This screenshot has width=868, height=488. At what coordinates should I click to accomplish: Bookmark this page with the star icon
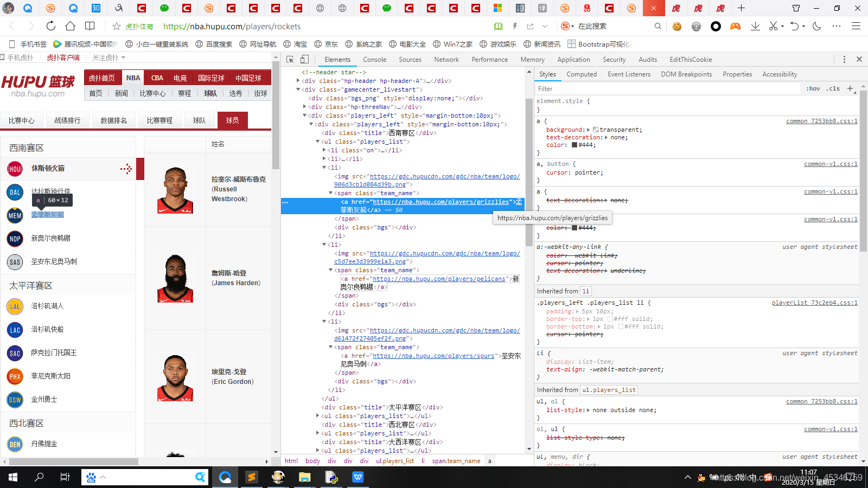(x=116, y=26)
